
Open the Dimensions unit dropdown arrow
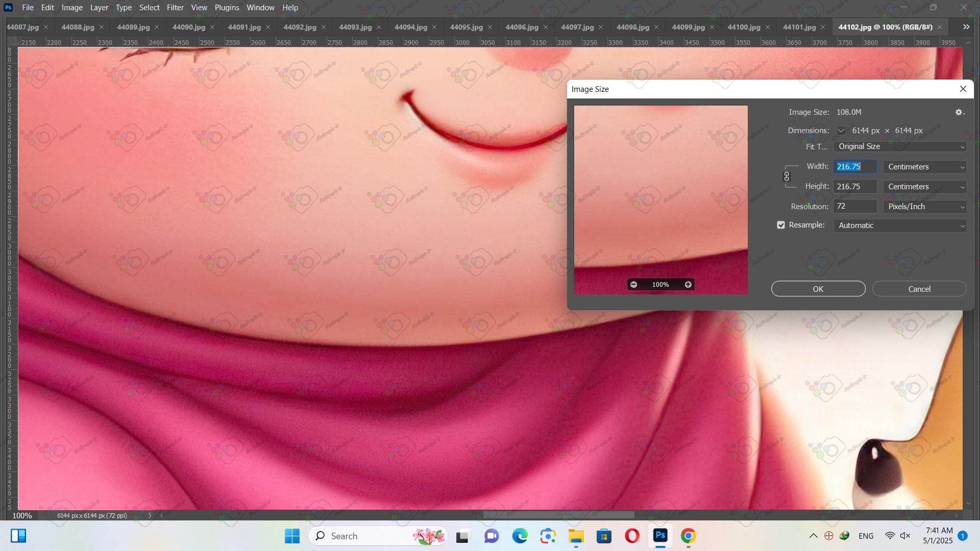tap(841, 131)
